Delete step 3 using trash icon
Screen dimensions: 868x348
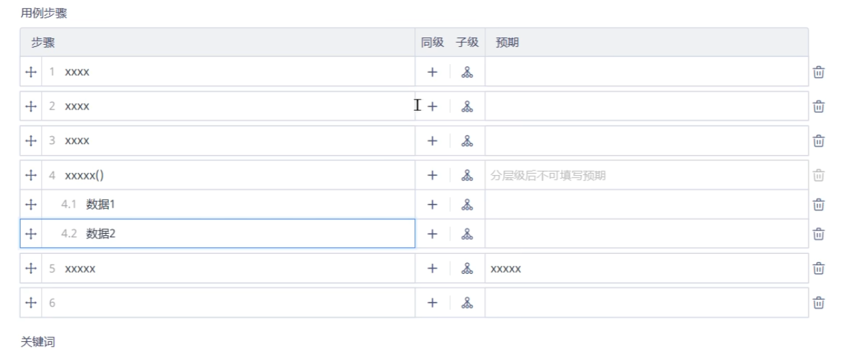click(819, 141)
